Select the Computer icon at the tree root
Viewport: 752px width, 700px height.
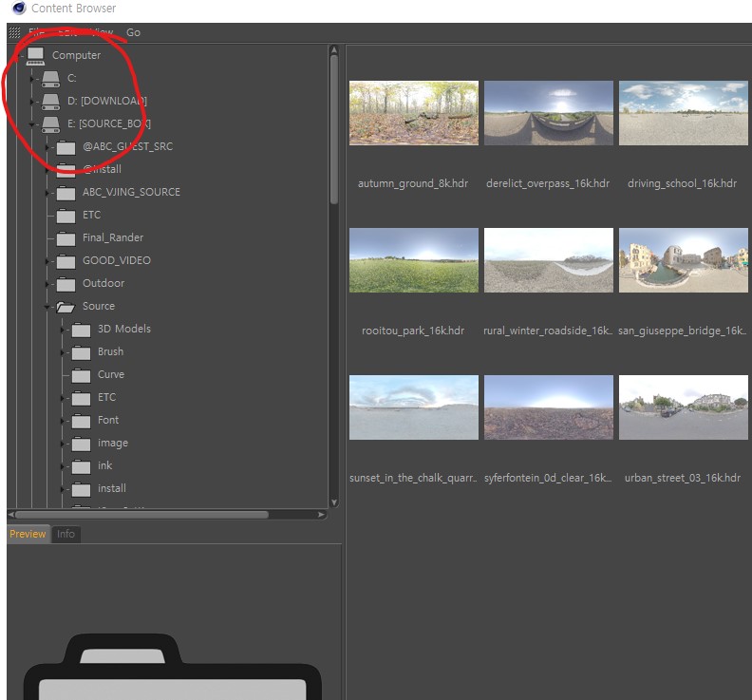35,56
